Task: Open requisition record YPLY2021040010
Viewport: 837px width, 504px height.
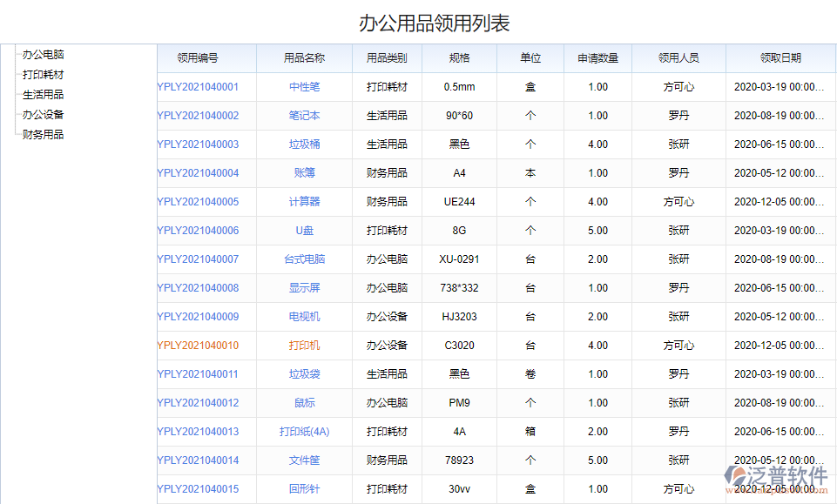Action: click(x=206, y=345)
